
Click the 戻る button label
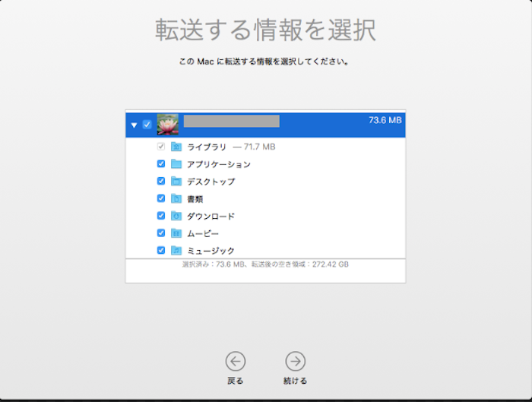(x=236, y=381)
